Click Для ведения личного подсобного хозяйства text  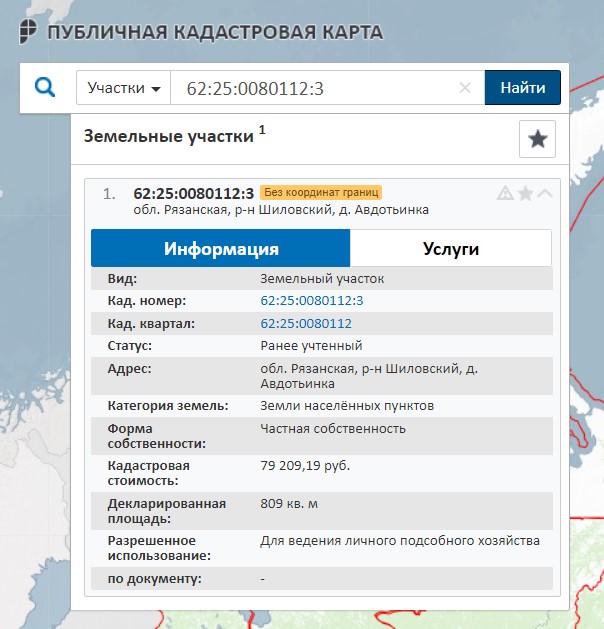(400, 541)
